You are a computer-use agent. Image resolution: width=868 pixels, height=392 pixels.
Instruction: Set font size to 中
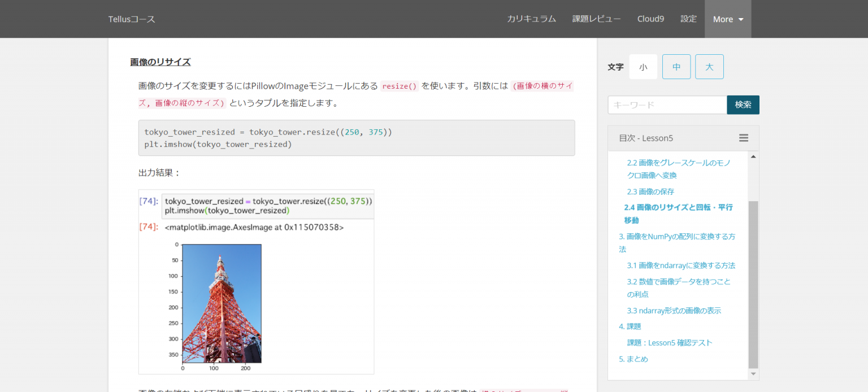pyautogui.click(x=676, y=67)
